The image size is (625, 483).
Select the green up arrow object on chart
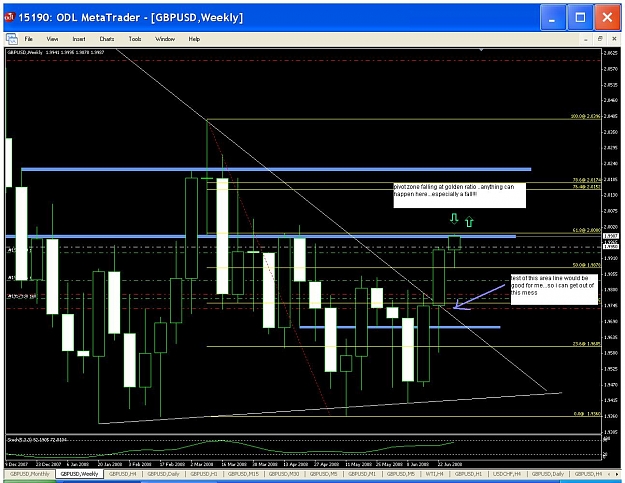[x=469, y=222]
